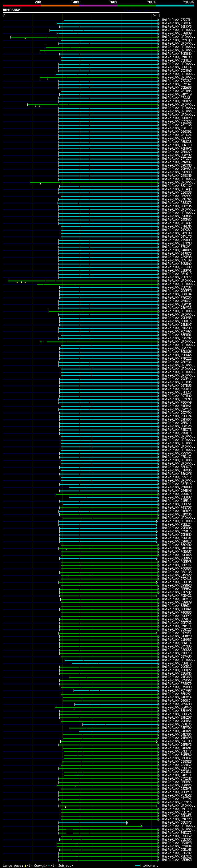Screen dimensions: 197x868
Task: Select hit name UniRef100_C5LIF3
Action: pyautogui.click(x=176, y=809)
